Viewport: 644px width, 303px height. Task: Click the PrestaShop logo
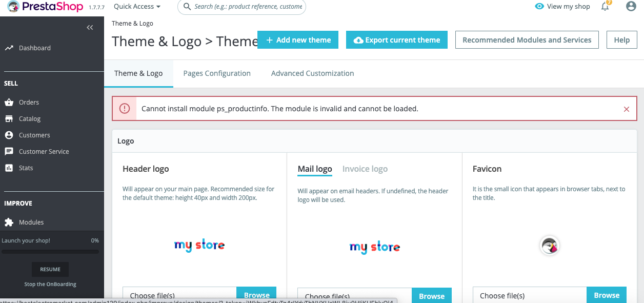[45, 7]
